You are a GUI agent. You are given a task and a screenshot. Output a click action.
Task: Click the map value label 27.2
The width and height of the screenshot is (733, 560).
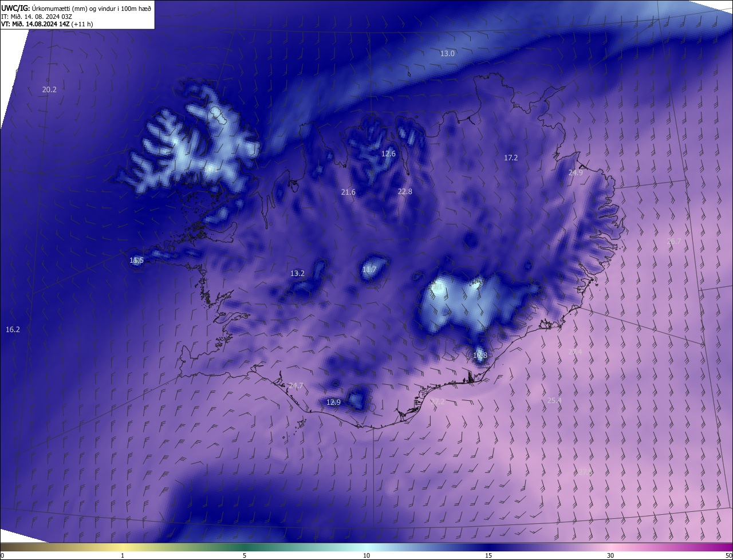[x=437, y=402]
